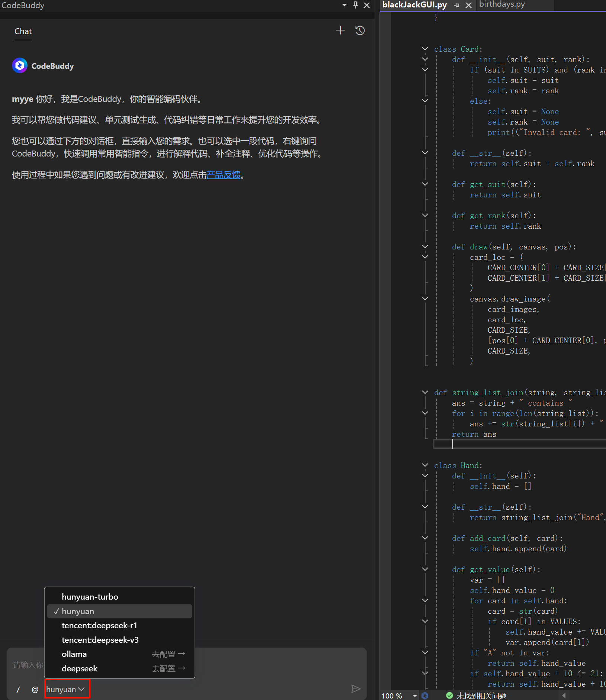This screenshot has height=700, width=606.
Task: Start a new chat with plus icon
Action: click(340, 30)
